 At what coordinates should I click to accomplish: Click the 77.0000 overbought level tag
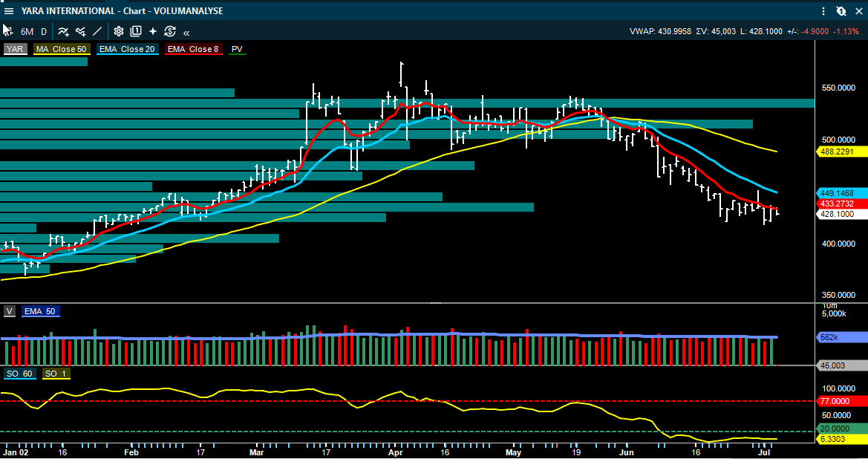pos(841,401)
